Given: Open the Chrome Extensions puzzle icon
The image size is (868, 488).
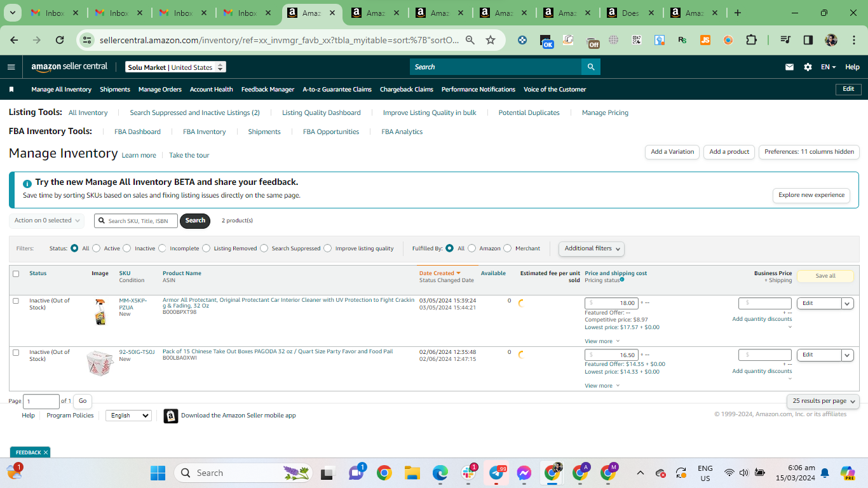Looking at the screenshot, I should [x=751, y=40].
